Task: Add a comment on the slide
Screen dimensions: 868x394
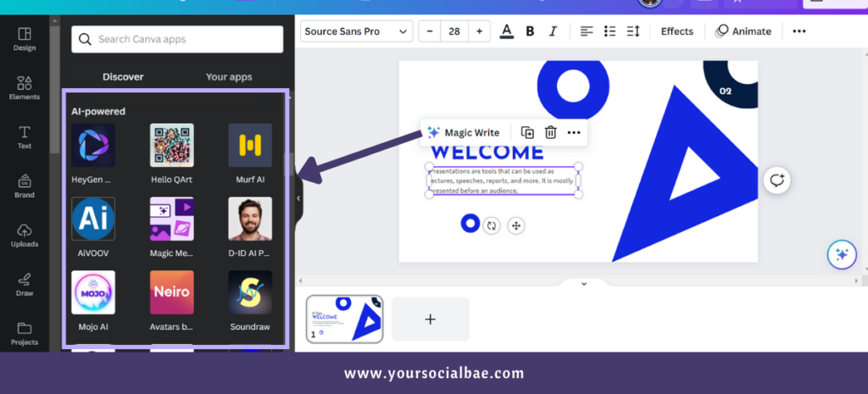Action: (x=777, y=180)
